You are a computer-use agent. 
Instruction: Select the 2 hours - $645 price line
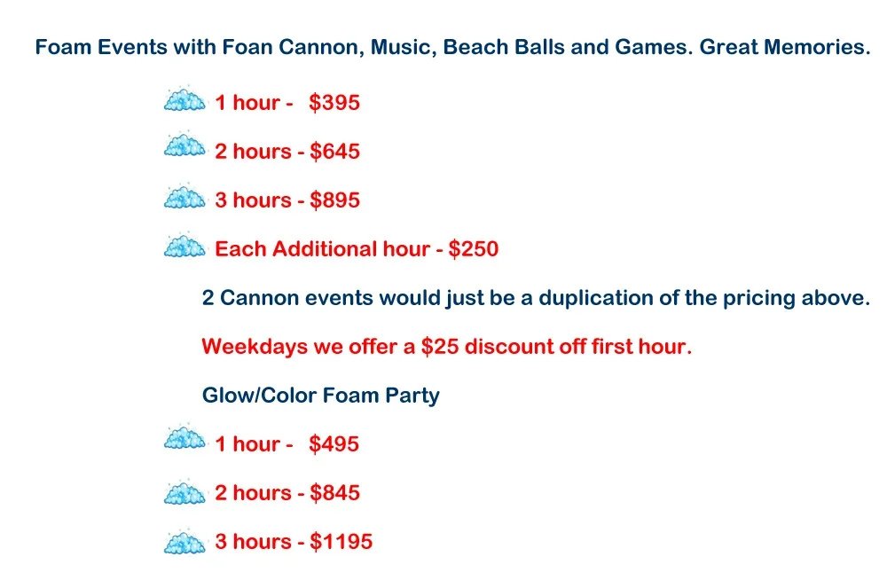click(287, 152)
